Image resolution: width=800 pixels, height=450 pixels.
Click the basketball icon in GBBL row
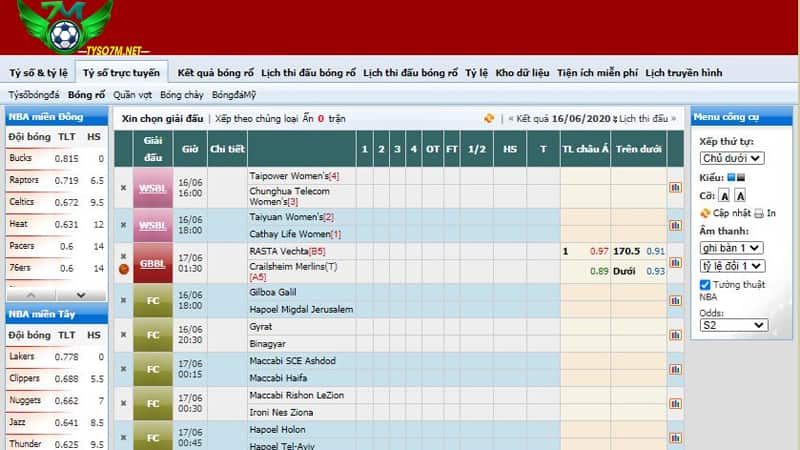(x=123, y=269)
